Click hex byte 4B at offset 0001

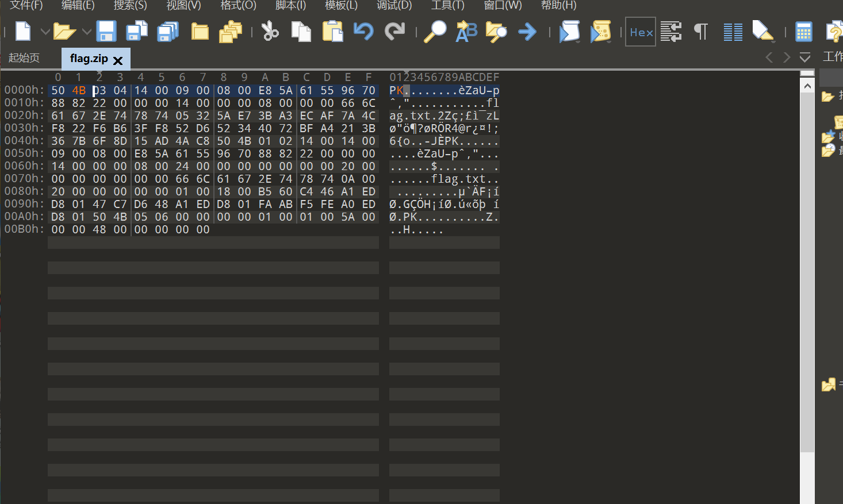pos(79,90)
